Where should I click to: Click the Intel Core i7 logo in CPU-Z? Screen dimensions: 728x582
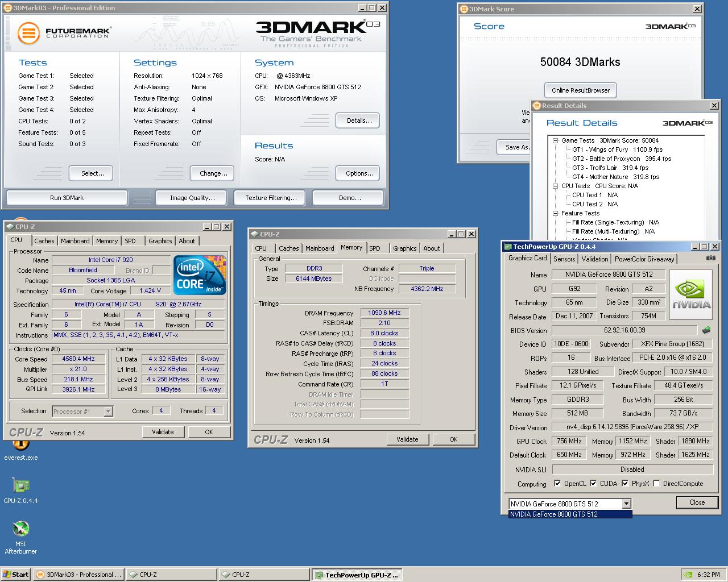(200, 275)
